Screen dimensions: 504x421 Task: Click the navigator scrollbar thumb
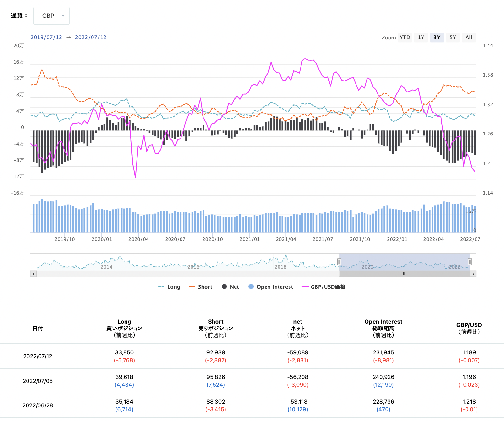tap(405, 274)
